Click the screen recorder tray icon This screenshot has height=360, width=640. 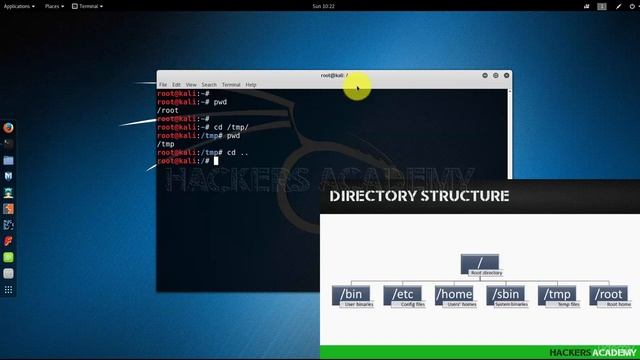click(587, 6)
